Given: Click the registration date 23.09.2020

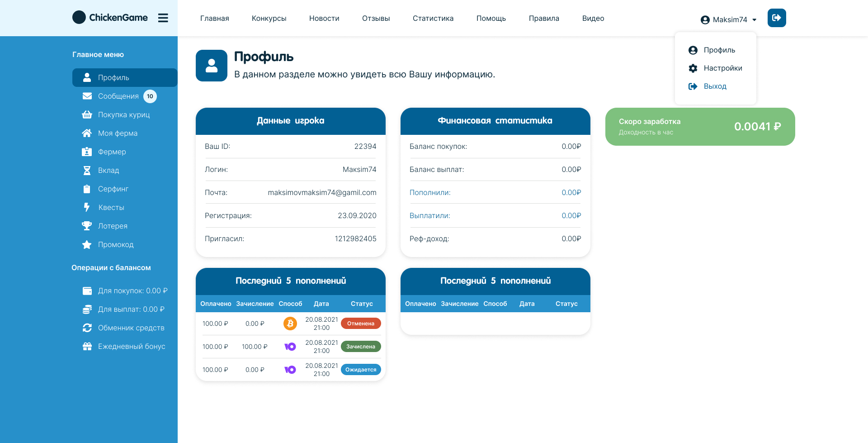Looking at the screenshot, I should [x=357, y=216].
